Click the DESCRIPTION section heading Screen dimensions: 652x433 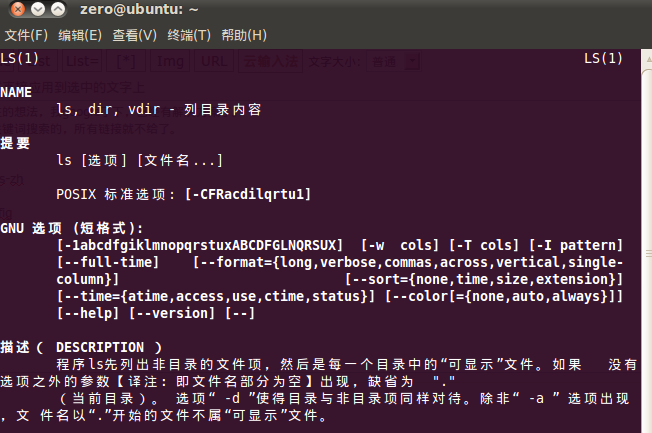click(100, 347)
